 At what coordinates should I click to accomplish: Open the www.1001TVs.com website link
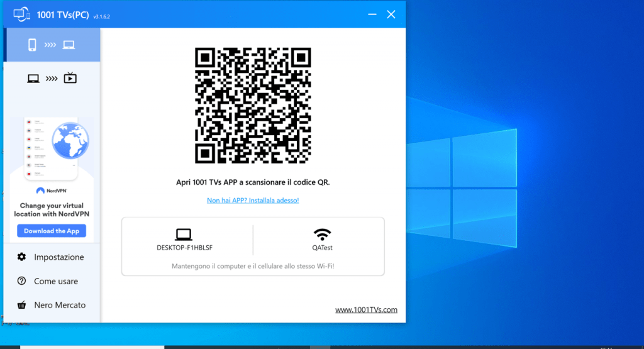(366, 309)
